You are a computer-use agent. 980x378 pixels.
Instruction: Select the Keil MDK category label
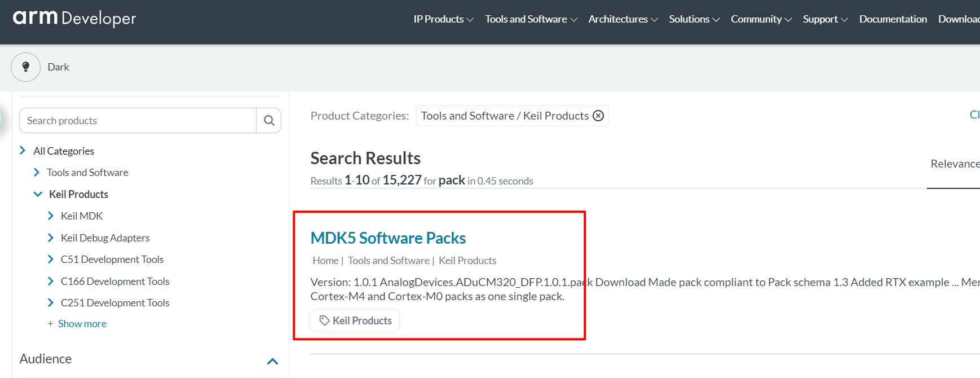[x=82, y=216]
